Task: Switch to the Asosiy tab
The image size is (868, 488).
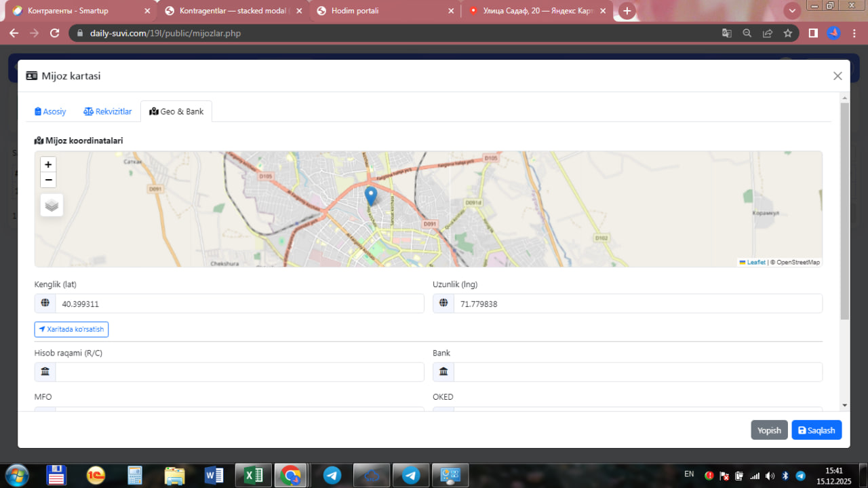Action: 50,111
